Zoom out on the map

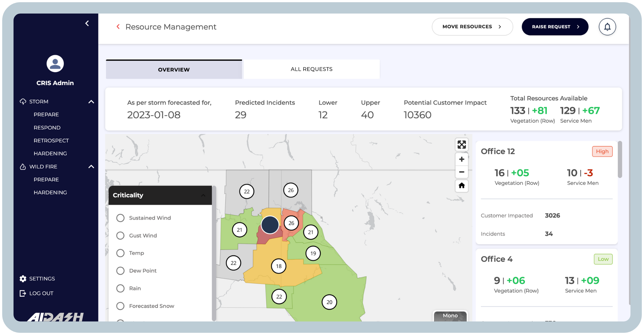click(x=462, y=172)
